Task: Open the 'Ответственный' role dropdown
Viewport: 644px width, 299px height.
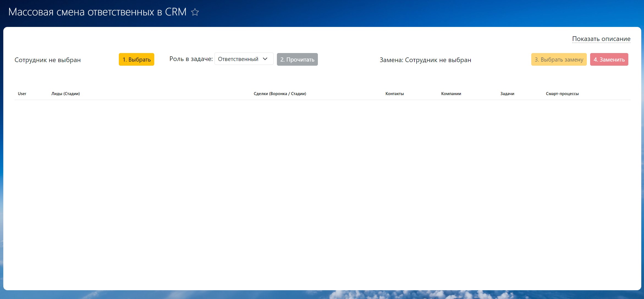Action: click(x=238, y=59)
